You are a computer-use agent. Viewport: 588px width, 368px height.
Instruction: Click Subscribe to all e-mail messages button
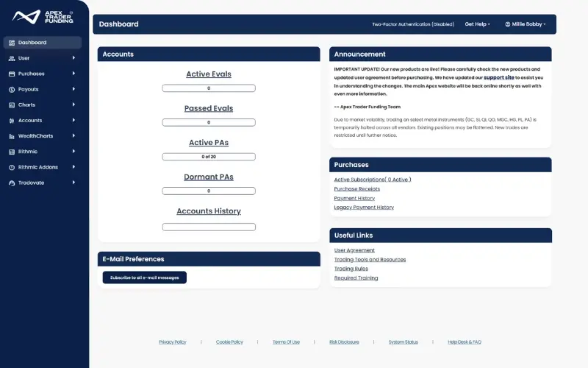click(x=144, y=277)
